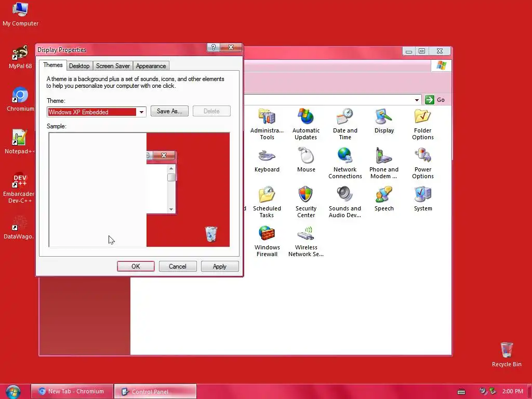Open Security Center applet
The image size is (532, 399).
305,202
